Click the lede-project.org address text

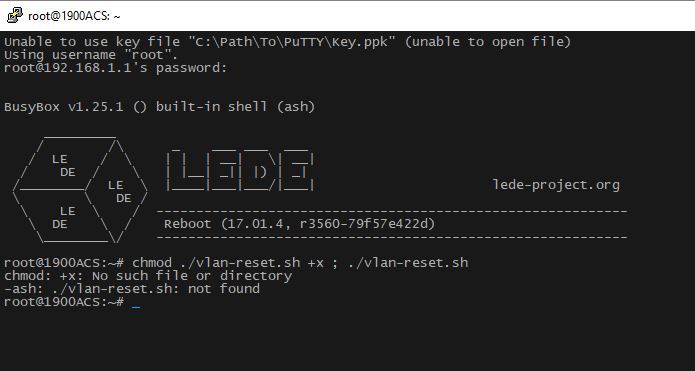coord(556,185)
